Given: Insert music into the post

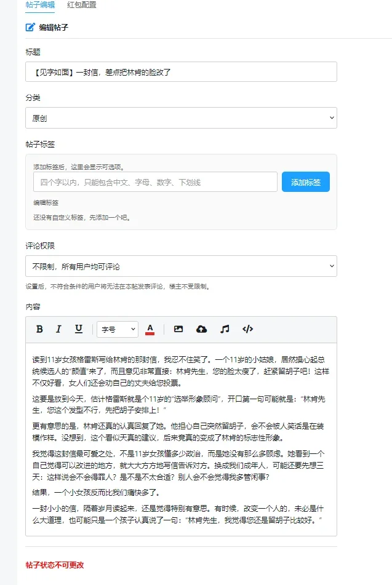Looking at the screenshot, I should click(x=225, y=329).
